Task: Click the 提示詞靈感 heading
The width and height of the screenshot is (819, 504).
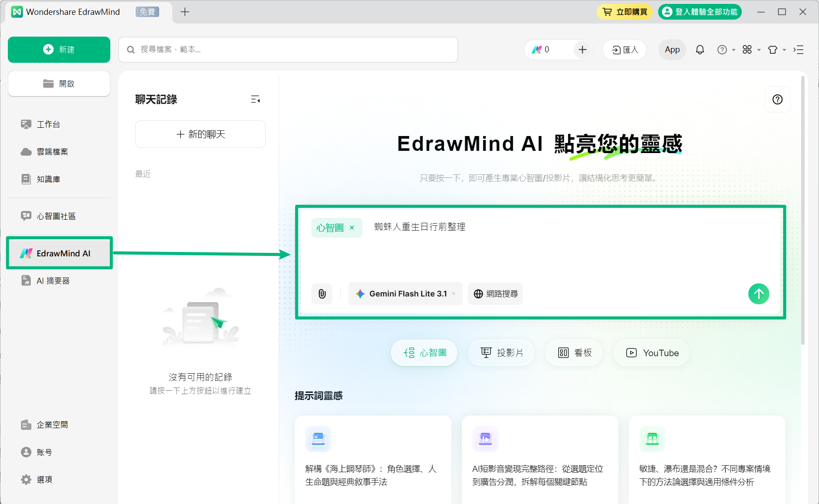Action: coord(319,396)
